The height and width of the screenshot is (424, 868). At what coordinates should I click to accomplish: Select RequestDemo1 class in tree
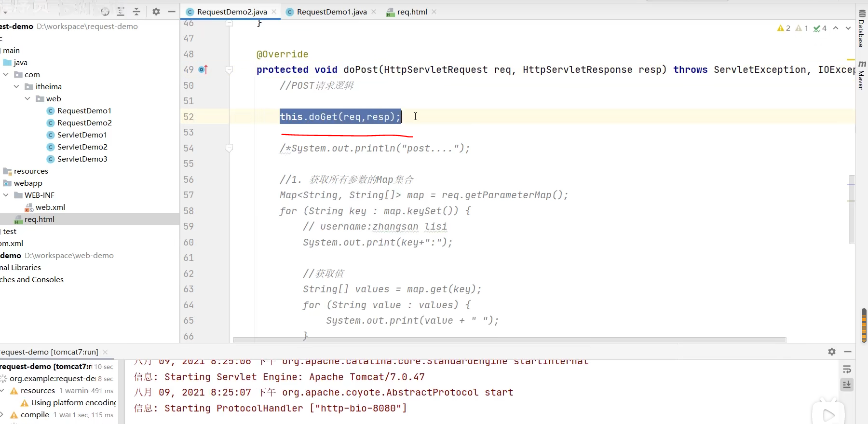click(84, 110)
